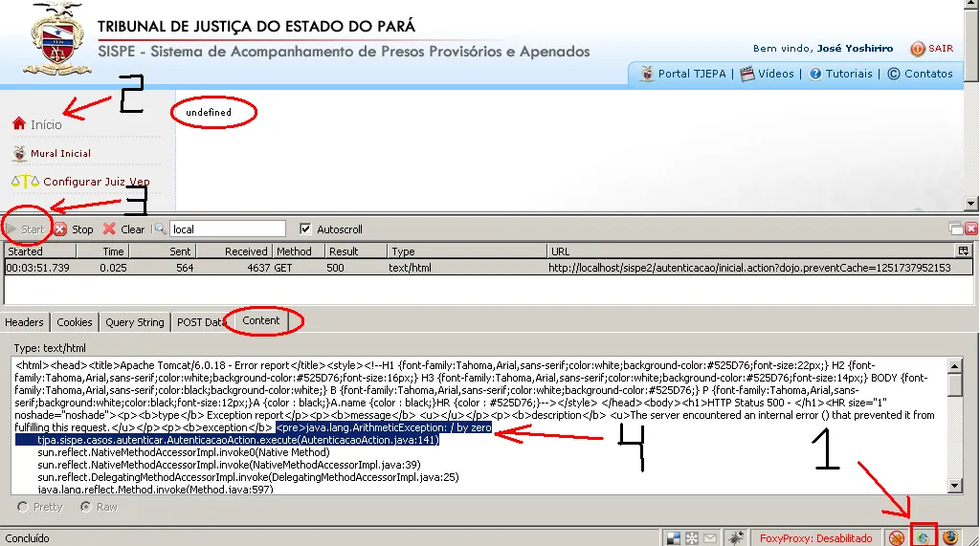Viewport: 980px width, 546px height.
Task: Sort requests by the URL column
Action: pyautogui.click(x=751, y=251)
